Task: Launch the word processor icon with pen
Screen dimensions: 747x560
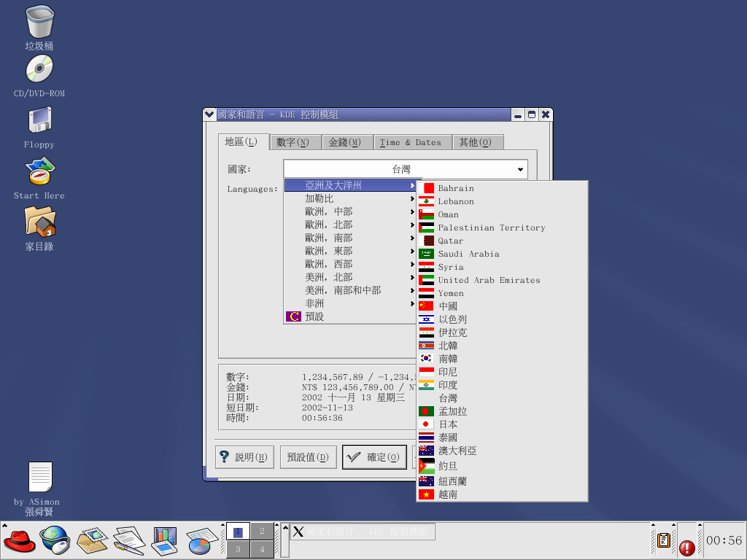Action: (129, 541)
